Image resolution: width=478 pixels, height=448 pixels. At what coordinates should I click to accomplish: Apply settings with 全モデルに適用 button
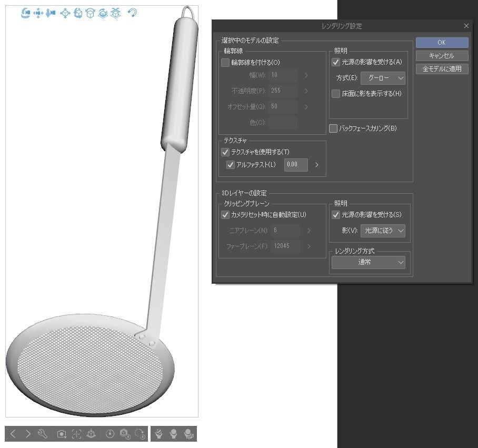coord(442,69)
